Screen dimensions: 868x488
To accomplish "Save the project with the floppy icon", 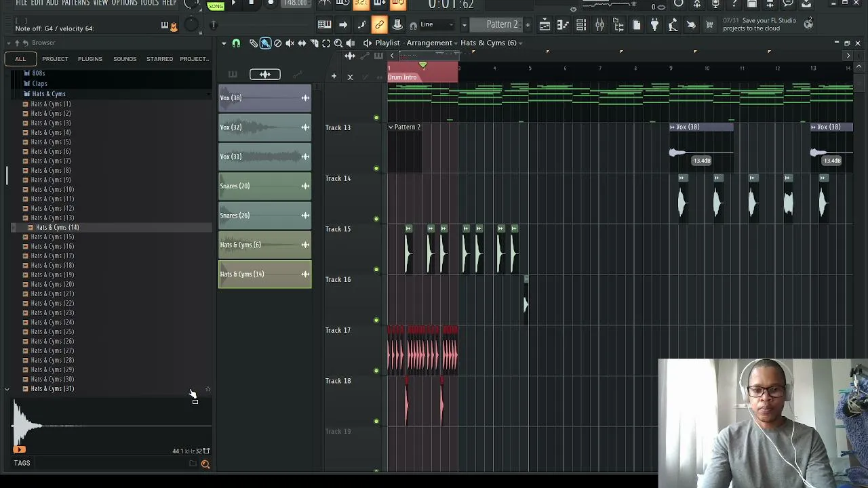I will point(751,4).
